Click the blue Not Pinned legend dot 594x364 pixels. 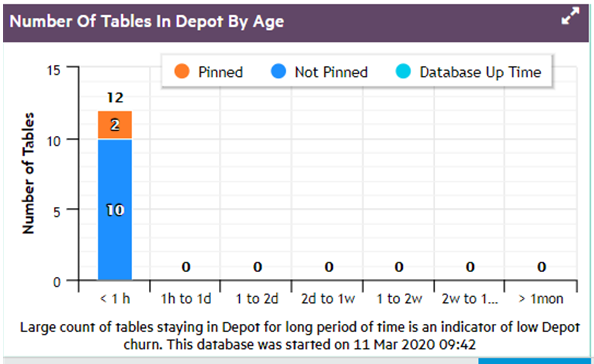click(x=278, y=71)
